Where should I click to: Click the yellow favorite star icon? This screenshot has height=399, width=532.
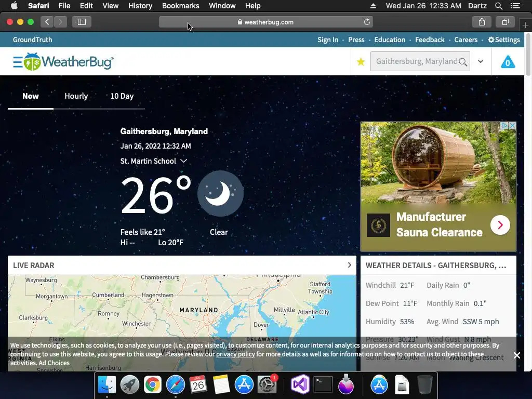click(361, 62)
